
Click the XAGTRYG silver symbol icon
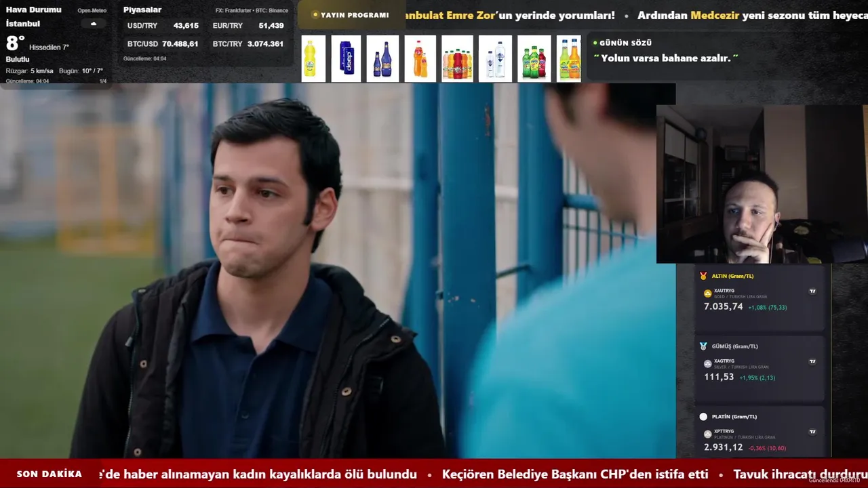pyautogui.click(x=708, y=364)
